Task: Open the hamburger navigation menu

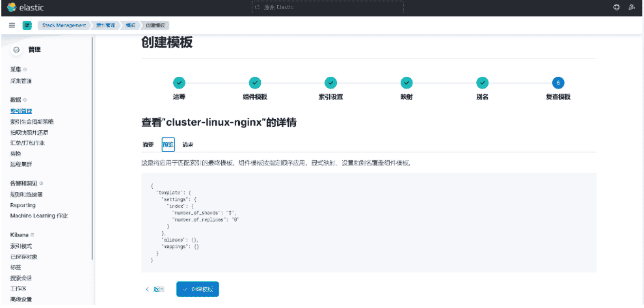Action: 12,25
